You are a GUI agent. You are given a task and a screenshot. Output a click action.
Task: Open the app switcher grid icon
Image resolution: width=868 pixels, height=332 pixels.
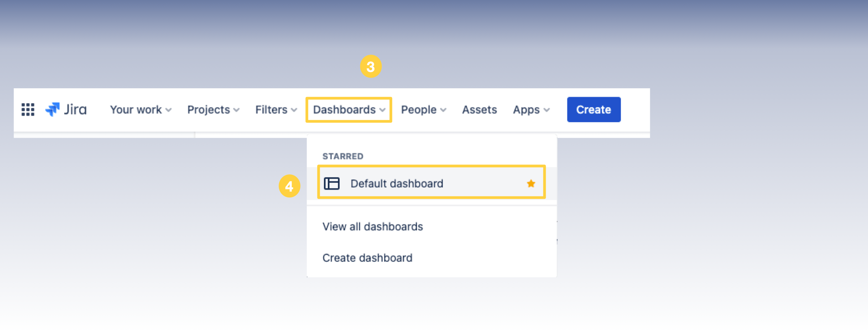28,109
